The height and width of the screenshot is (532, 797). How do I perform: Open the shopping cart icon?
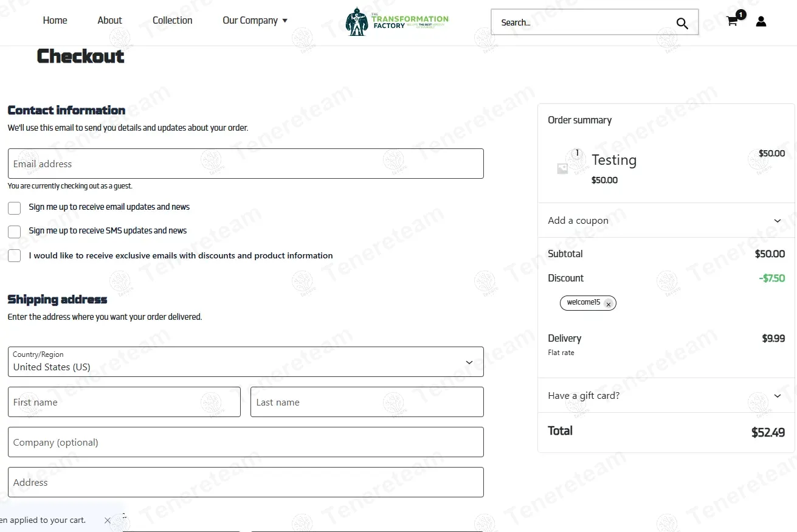732,21
